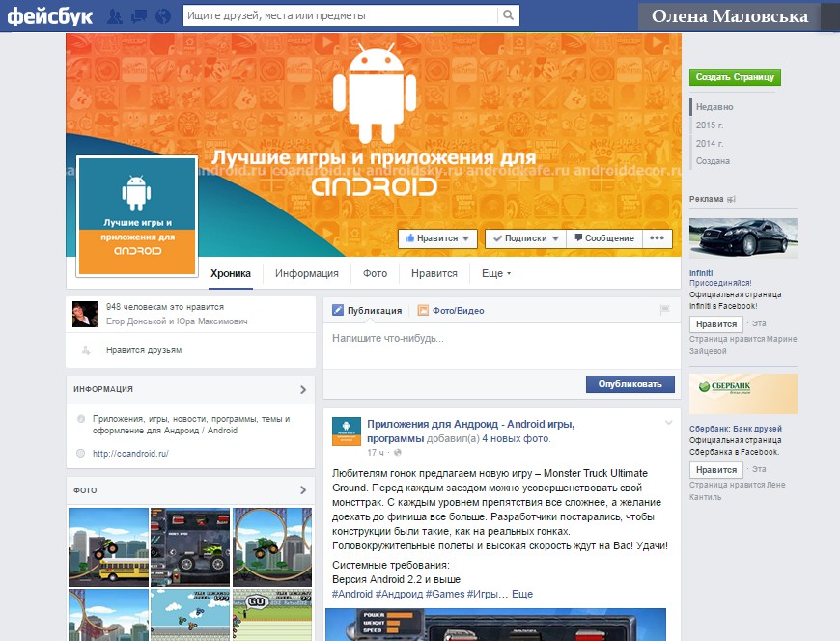Click the #Андроид hashtag
The height and width of the screenshot is (641, 840).
point(399,594)
